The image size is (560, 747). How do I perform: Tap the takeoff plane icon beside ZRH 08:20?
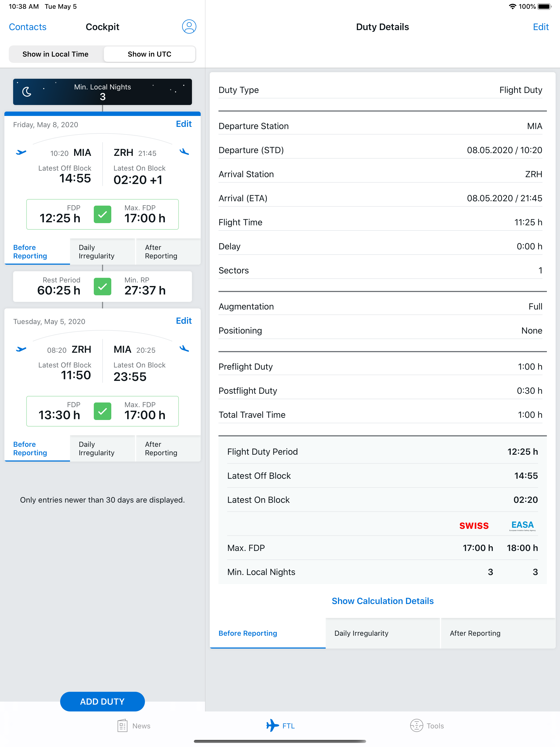[x=21, y=349]
